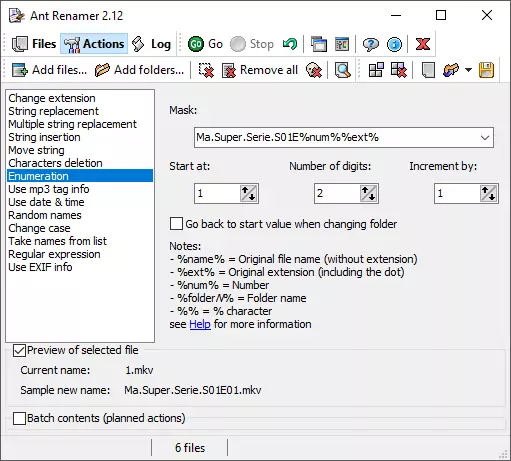Uncheck Preview of selected file
The width and height of the screenshot is (511, 461).
[19, 351]
